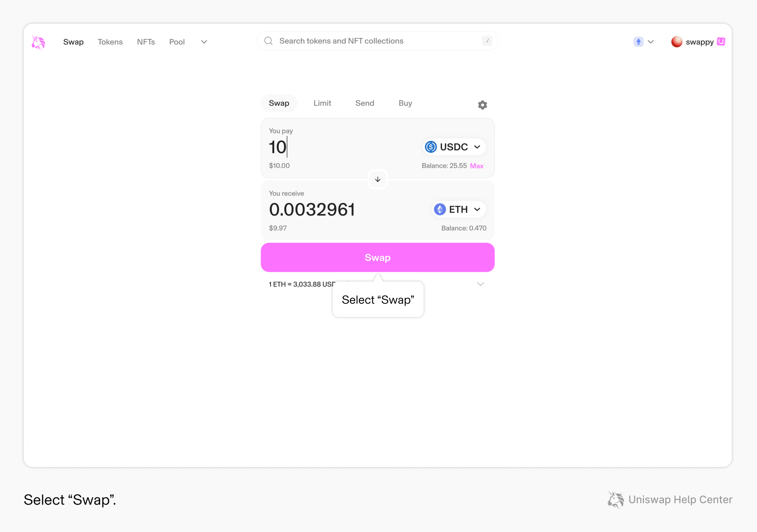Click the $9.97 receive value text

pos(278,228)
